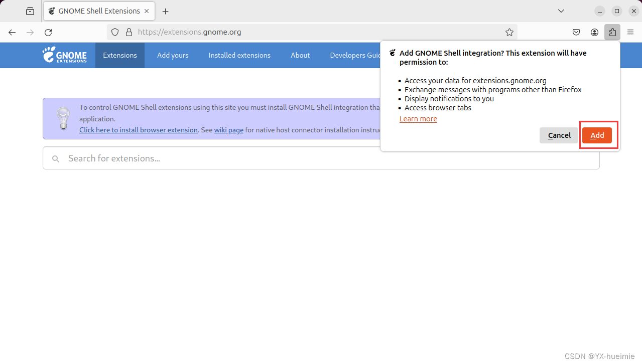This screenshot has width=642, height=364.
Task: Open Installed extensions nav item
Action: point(239,55)
